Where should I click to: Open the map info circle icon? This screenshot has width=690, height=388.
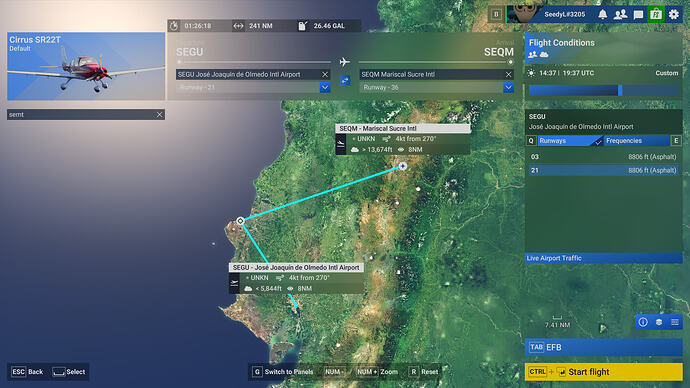point(643,322)
